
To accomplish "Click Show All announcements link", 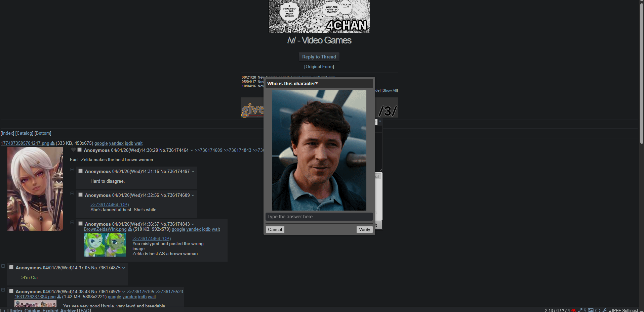I will (x=390, y=91).
